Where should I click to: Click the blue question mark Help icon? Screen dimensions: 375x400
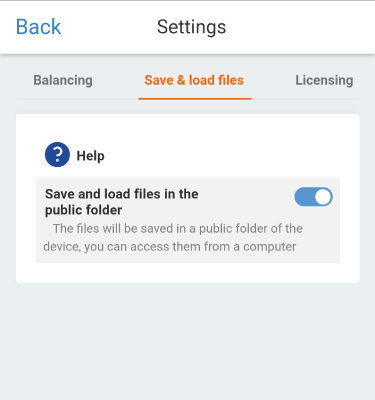tap(57, 155)
